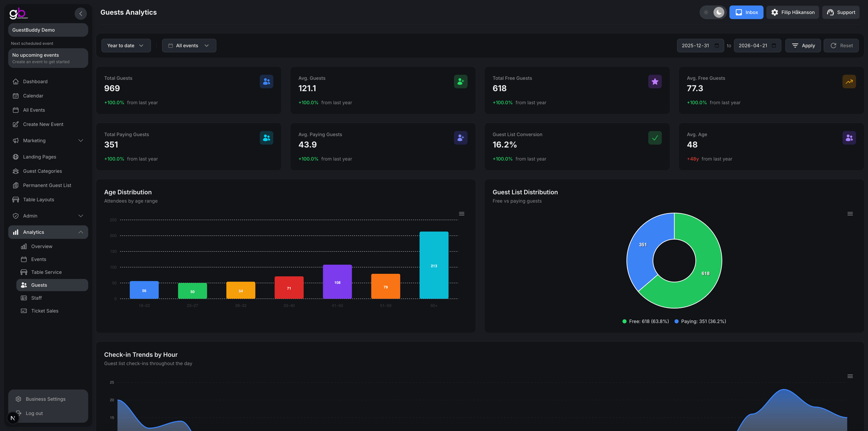The width and height of the screenshot is (868, 431).
Task: Click the Table Layouts icon in the sidebar
Action: click(x=16, y=200)
